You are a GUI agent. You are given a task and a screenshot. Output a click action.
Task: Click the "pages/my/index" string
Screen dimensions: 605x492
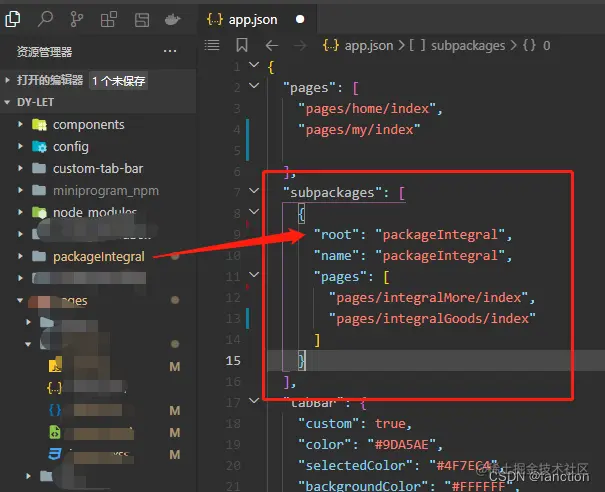[359, 130]
